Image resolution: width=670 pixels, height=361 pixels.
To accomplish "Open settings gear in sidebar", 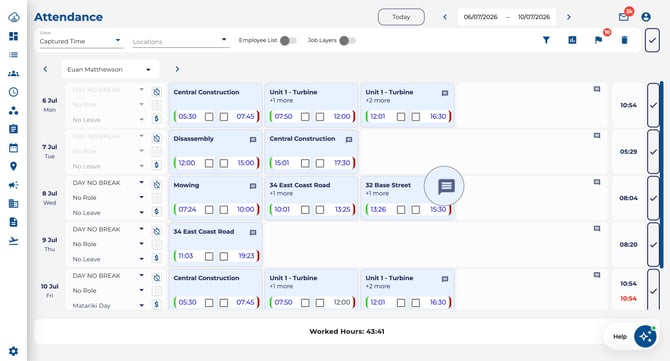I will click(x=13, y=351).
